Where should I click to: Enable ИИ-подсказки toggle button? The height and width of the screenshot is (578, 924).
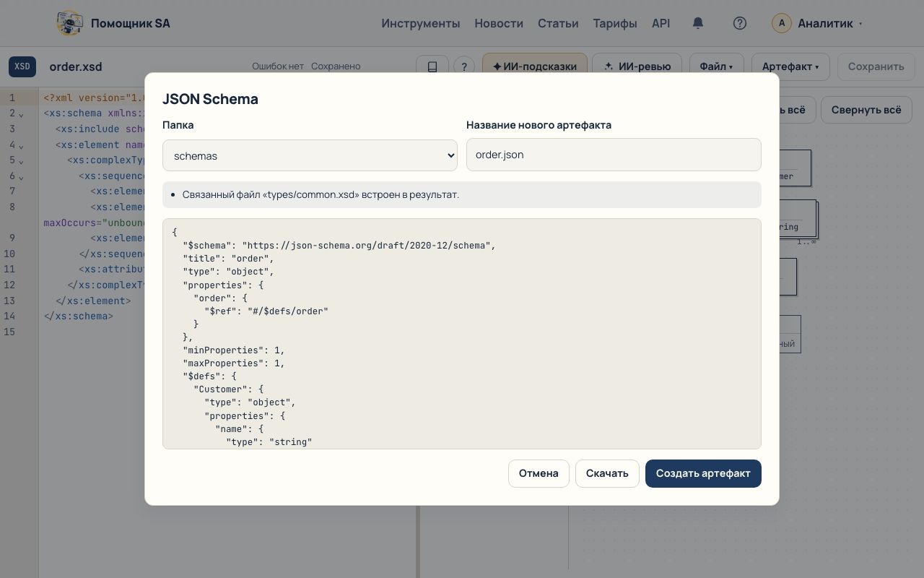click(x=535, y=66)
